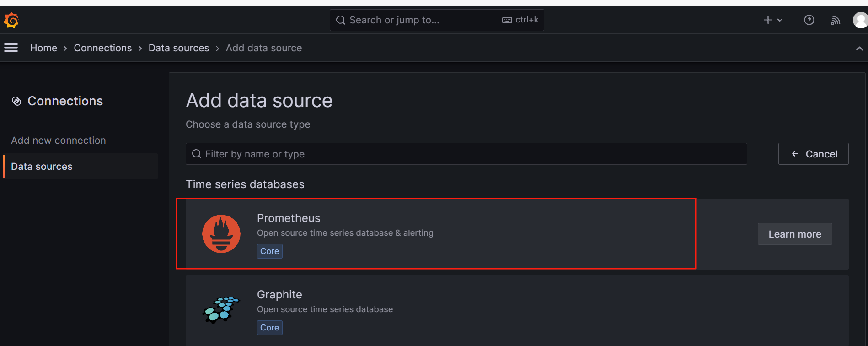Click the Connections section icon in sidebar
868x346 pixels.
16,101
